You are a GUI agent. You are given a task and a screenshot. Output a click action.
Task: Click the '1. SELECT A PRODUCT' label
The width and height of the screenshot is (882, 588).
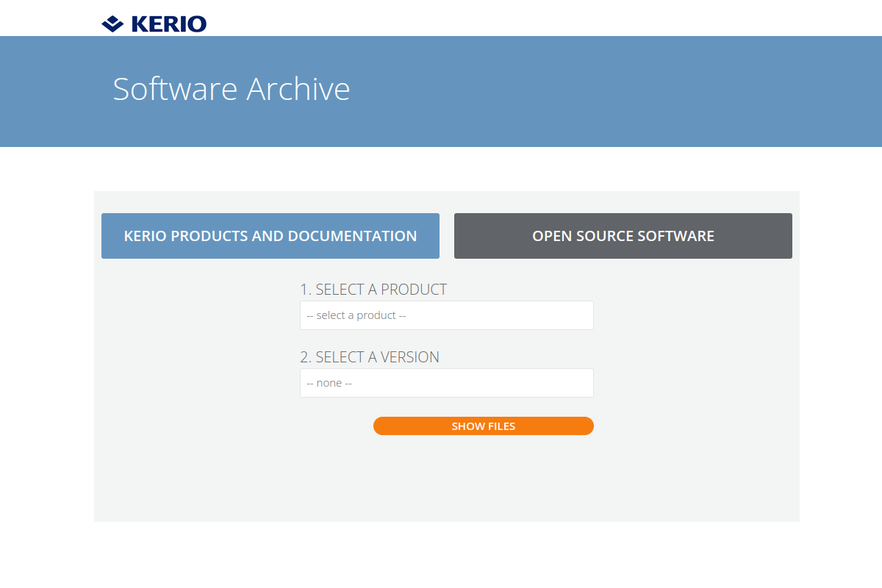coord(373,290)
